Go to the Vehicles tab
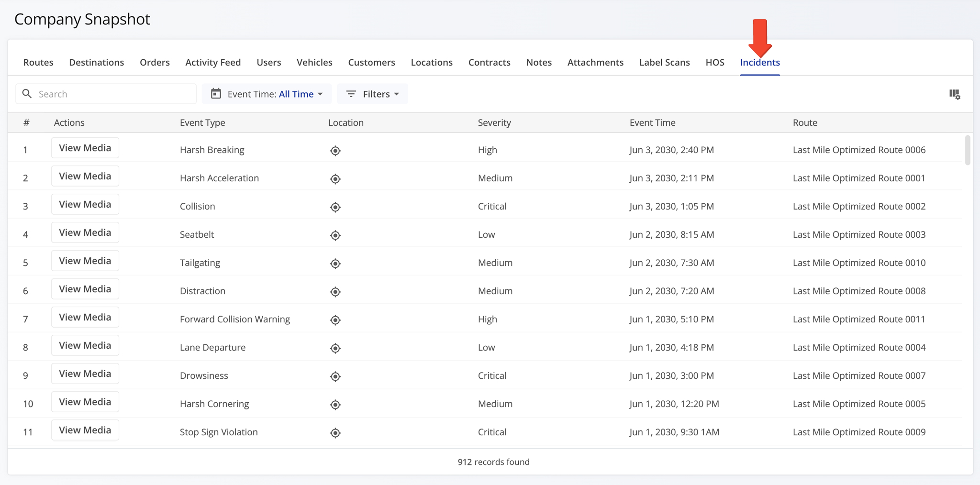Image resolution: width=980 pixels, height=485 pixels. (x=314, y=62)
